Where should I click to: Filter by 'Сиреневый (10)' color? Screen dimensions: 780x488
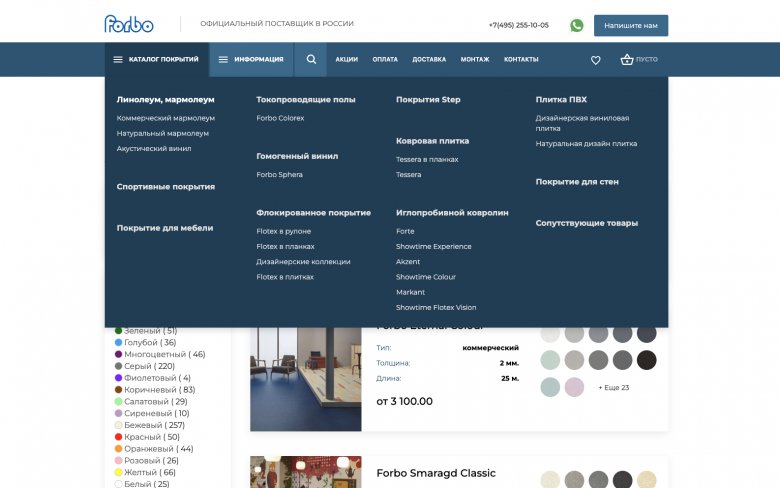point(152,413)
